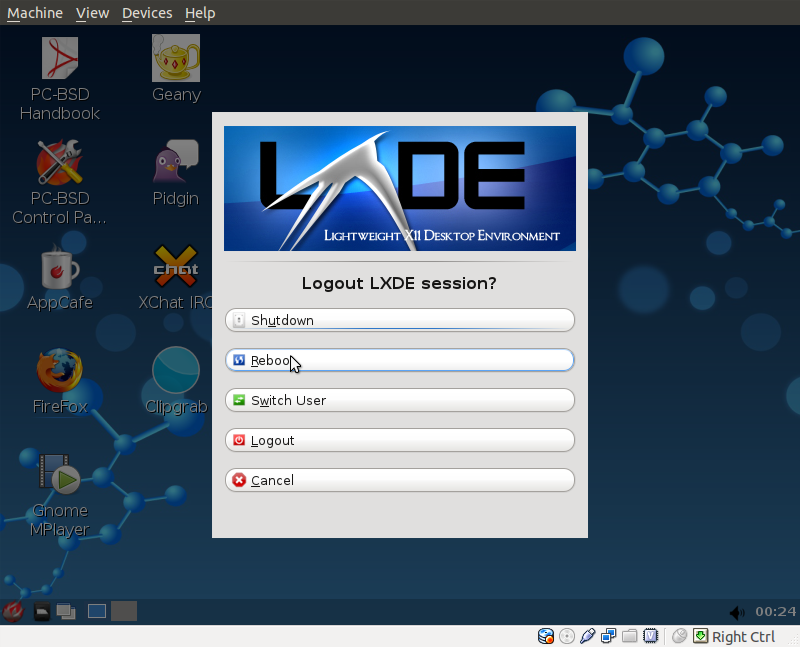Click the LXDE logo banner
This screenshot has width=800, height=647.
pyautogui.click(x=400, y=188)
